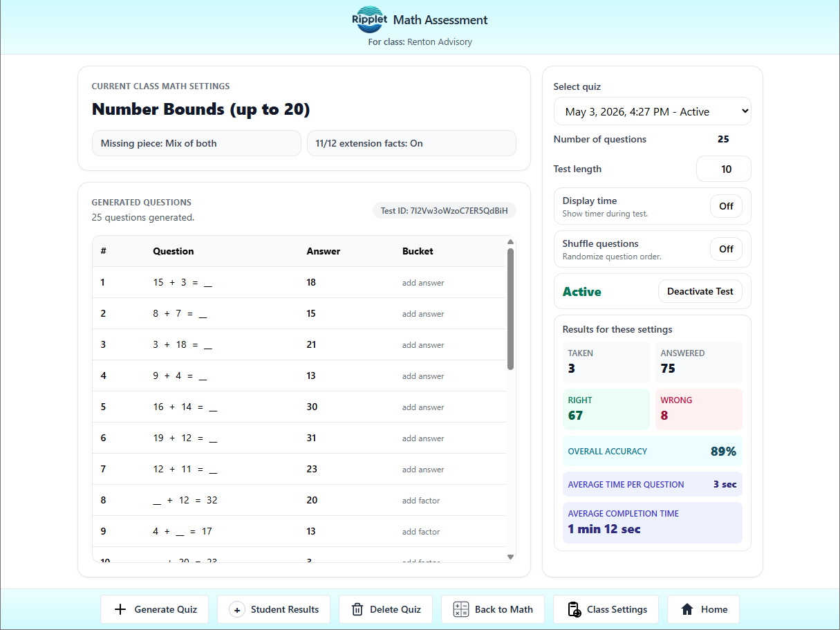Click the Average Completion Time card

(652, 523)
